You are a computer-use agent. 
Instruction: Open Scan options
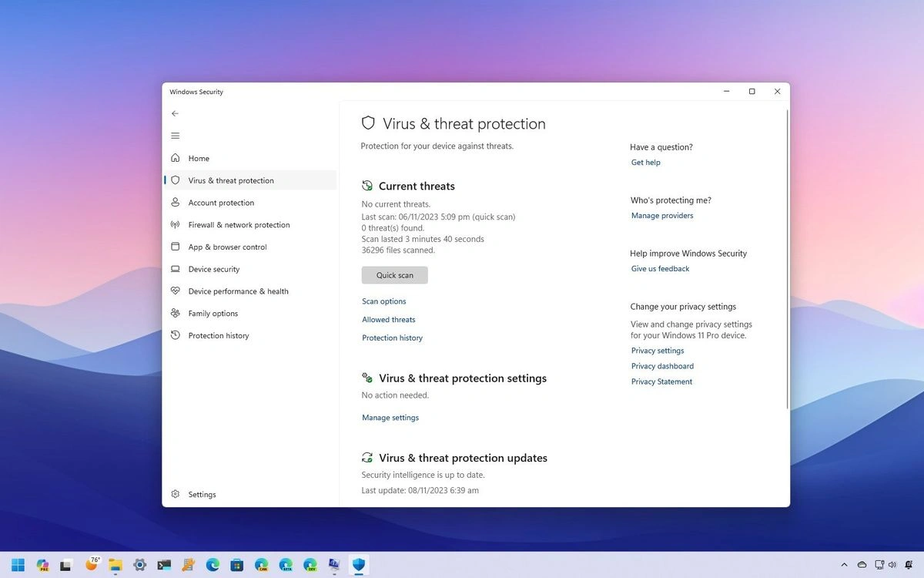383,301
